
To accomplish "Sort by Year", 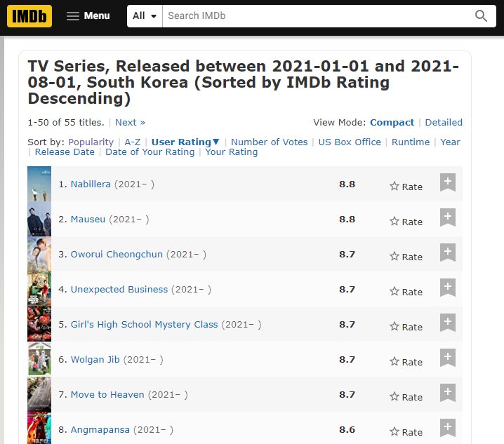I will (x=450, y=142).
